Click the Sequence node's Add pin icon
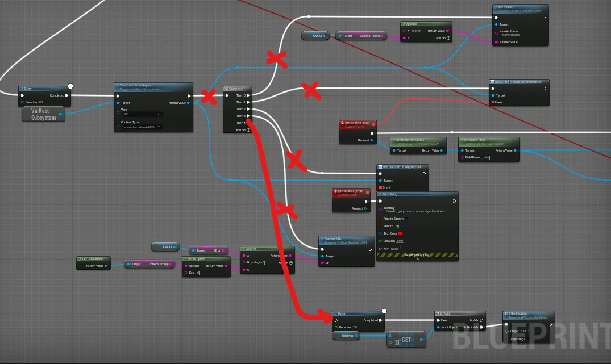Screen dimensions: 611x364 248,130
